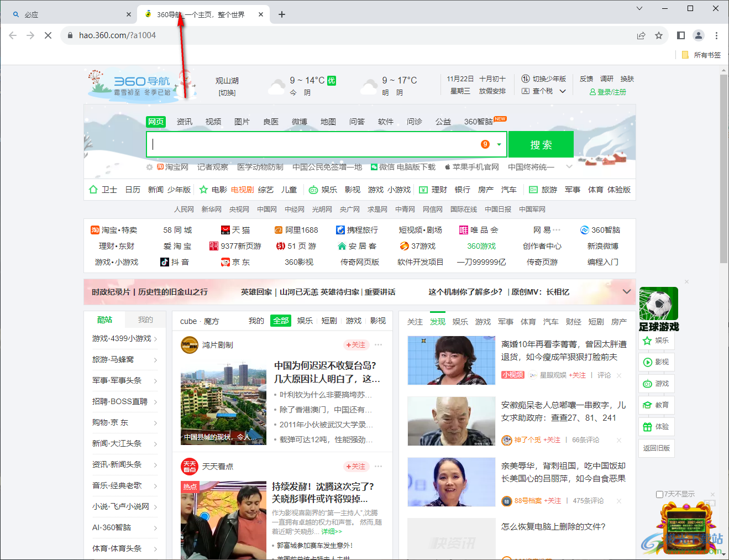729x560 pixels.
Task: Open 淘宝·特卖 site link
Action: pos(114,230)
